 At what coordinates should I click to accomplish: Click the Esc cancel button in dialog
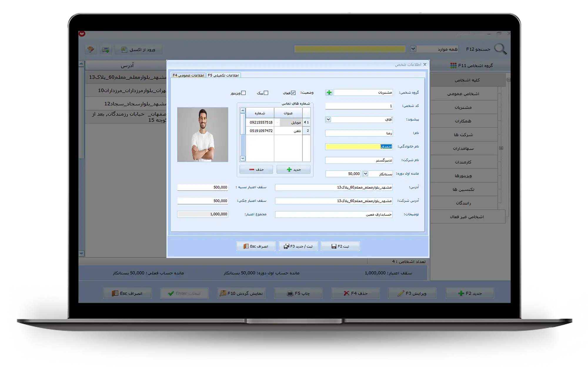(256, 246)
